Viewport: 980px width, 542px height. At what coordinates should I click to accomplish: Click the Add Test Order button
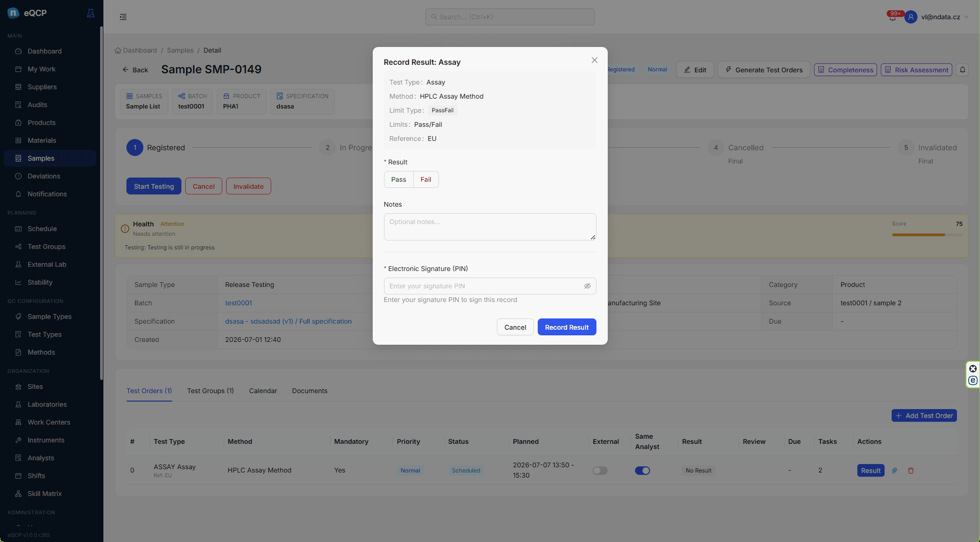click(924, 416)
